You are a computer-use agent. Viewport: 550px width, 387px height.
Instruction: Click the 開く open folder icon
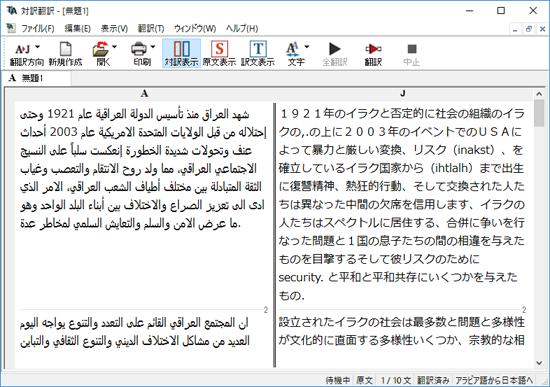(x=101, y=49)
